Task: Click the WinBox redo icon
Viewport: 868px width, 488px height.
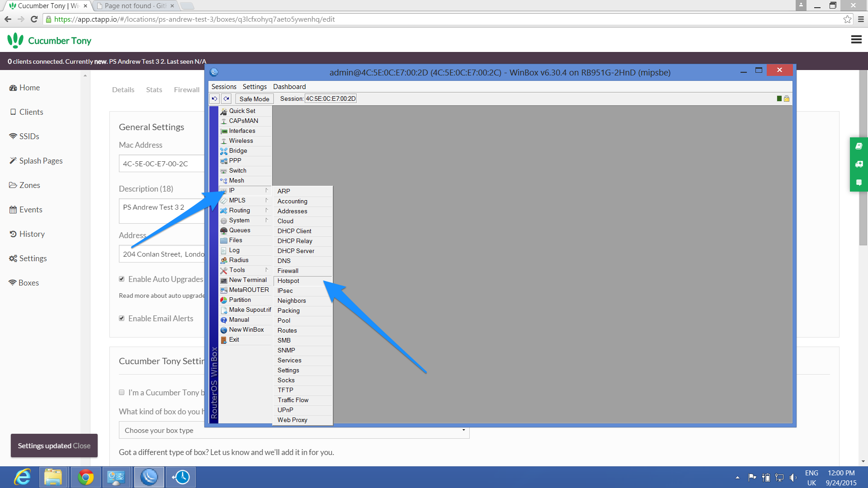Action: click(x=226, y=99)
